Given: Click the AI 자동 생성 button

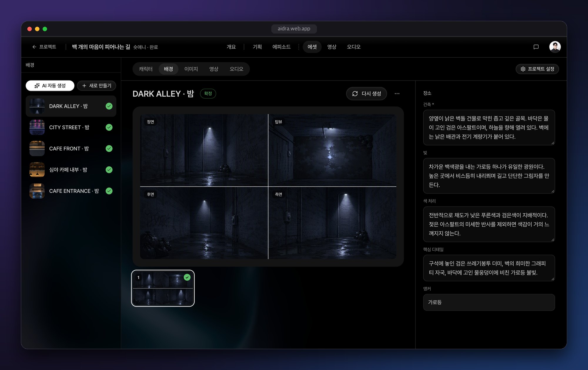Looking at the screenshot, I should (50, 86).
